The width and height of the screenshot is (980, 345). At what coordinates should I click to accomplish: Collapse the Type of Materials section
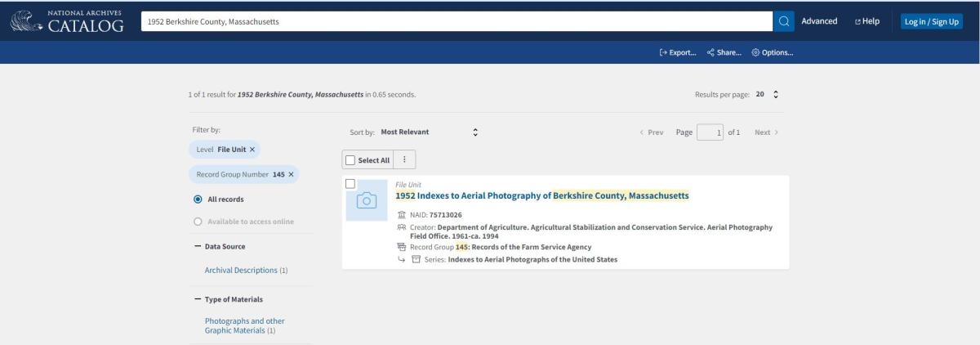pyautogui.click(x=198, y=299)
